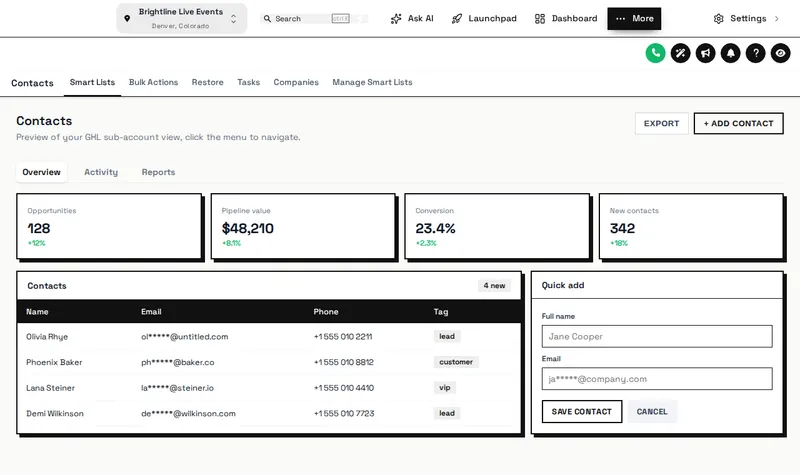The width and height of the screenshot is (800, 475).
Task: Select contact Demi Wilkinson
Action: [55, 413]
